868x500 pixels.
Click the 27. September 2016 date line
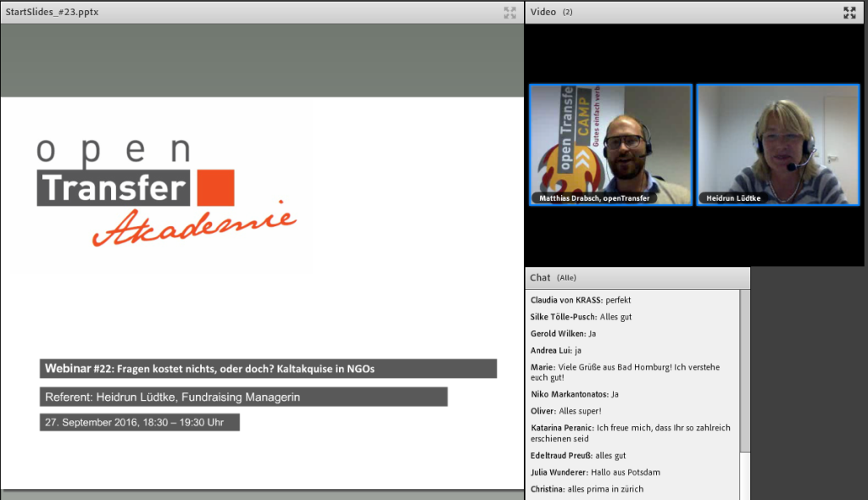[140, 423]
